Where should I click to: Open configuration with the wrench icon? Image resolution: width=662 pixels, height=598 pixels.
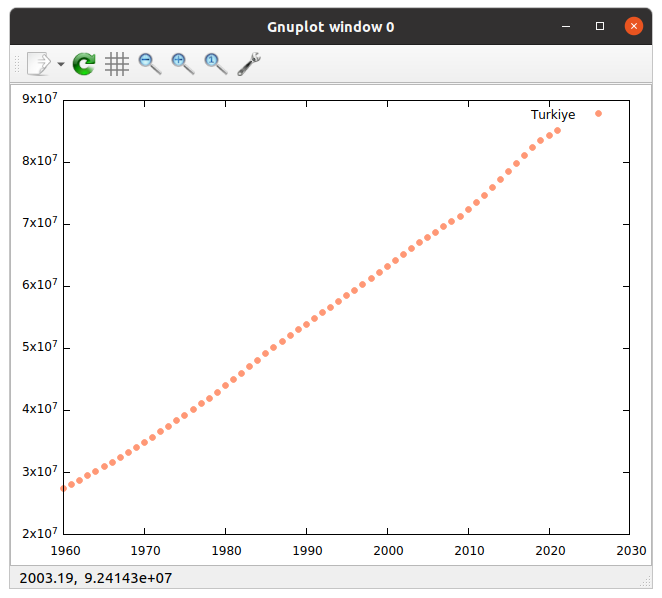click(x=249, y=64)
